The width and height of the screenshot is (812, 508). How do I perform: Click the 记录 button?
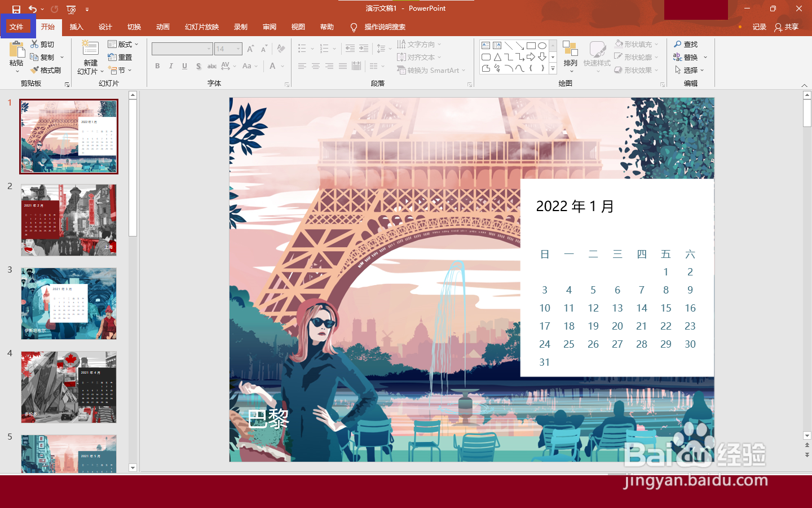(x=760, y=27)
